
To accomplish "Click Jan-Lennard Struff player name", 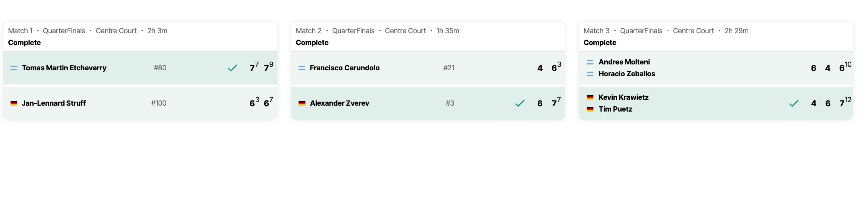I will 54,103.
